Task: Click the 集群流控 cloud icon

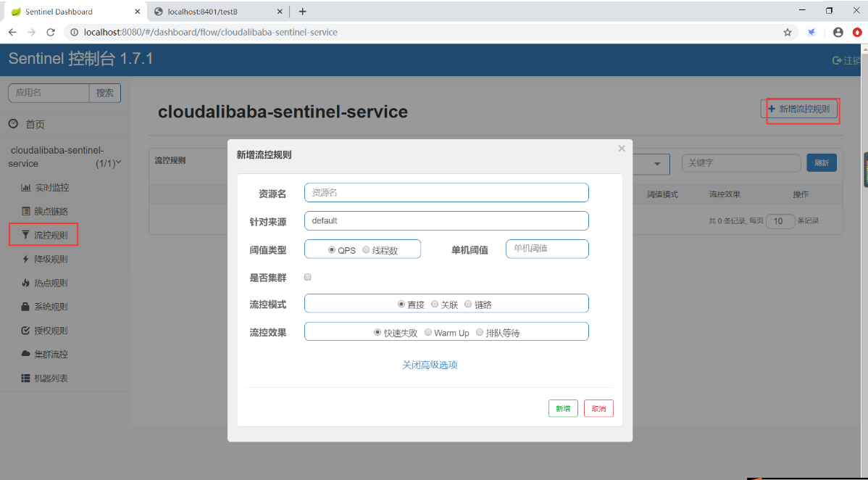Action: coord(26,355)
